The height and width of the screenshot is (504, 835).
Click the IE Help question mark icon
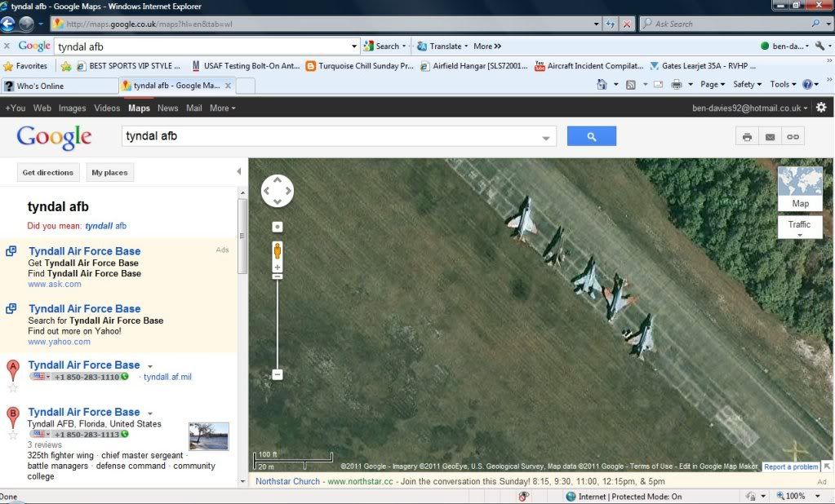pyautogui.click(x=807, y=85)
